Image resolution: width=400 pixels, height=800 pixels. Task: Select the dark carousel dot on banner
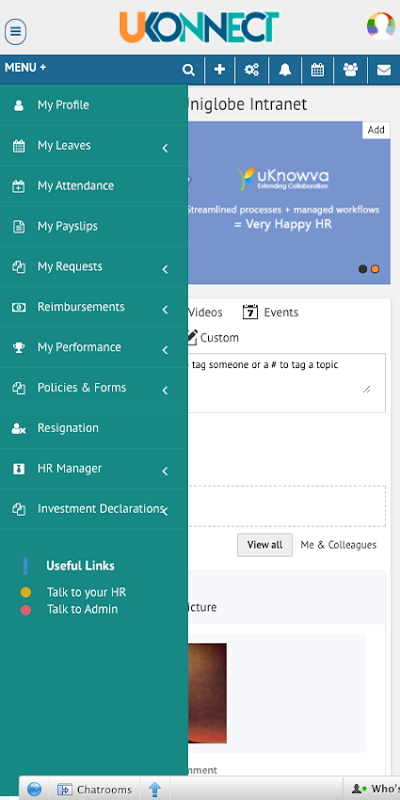point(363,269)
